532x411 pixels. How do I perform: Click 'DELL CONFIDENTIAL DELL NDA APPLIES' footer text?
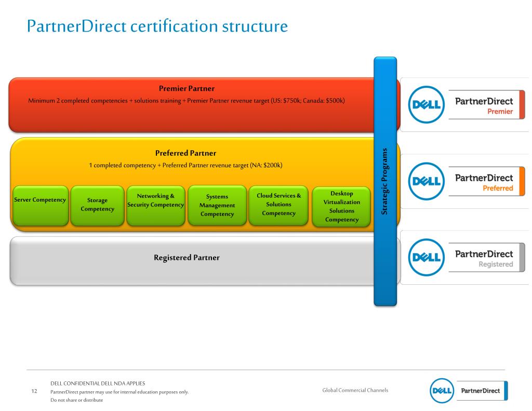coord(98,383)
